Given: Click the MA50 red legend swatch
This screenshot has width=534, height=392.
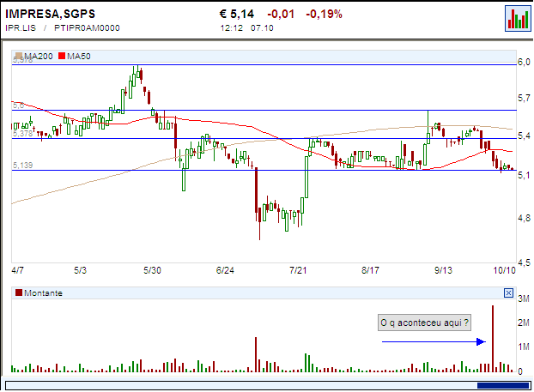Looking at the screenshot, I should pos(62,56).
